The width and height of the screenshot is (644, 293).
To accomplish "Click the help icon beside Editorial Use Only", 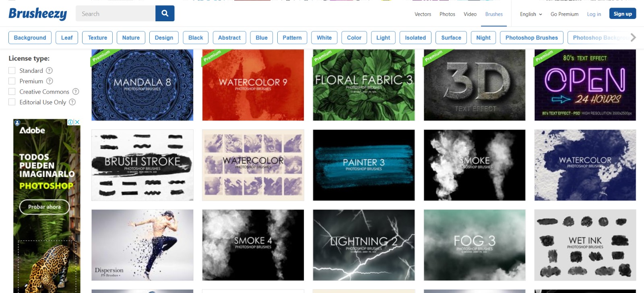I will [x=72, y=102].
